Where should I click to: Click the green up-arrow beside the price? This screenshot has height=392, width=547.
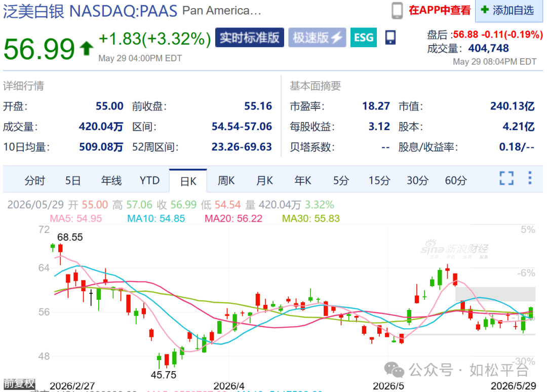(x=86, y=49)
